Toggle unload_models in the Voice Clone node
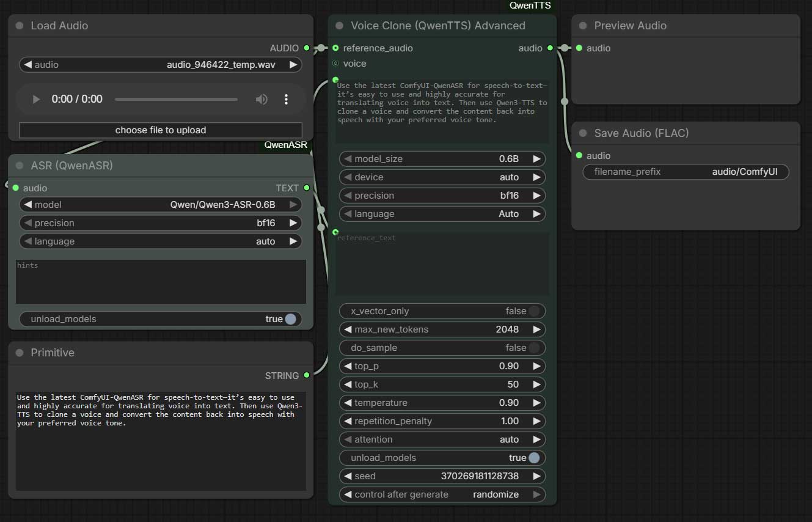 [x=534, y=458]
